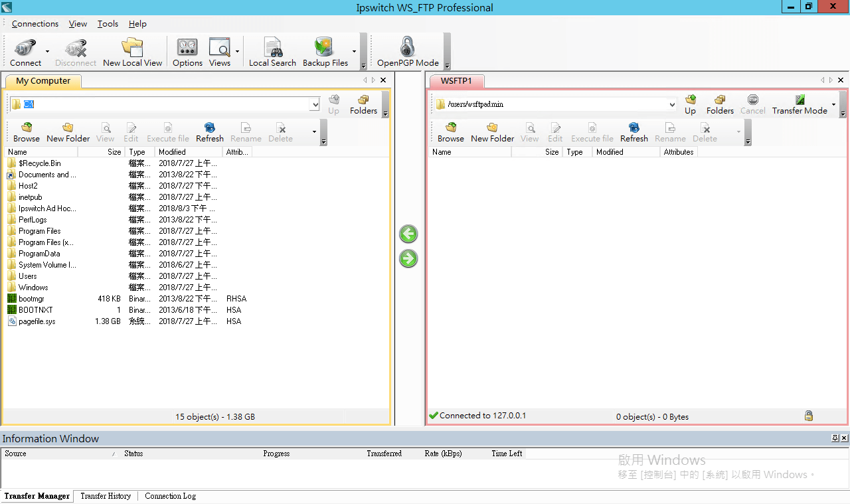Refresh the remote WSFTP1 file listing
This screenshot has height=504, width=850.
tap(634, 131)
